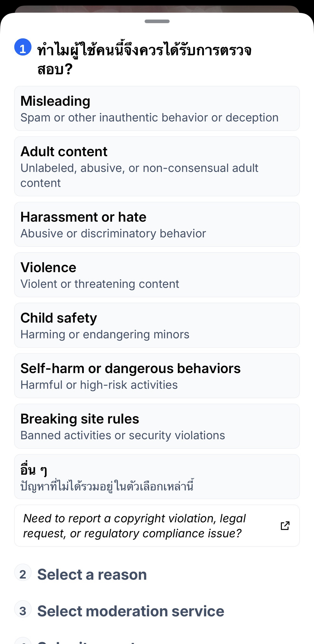The width and height of the screenshot is (314, 644).
Task: Select Child safety report option
Action: coord(157,325)
